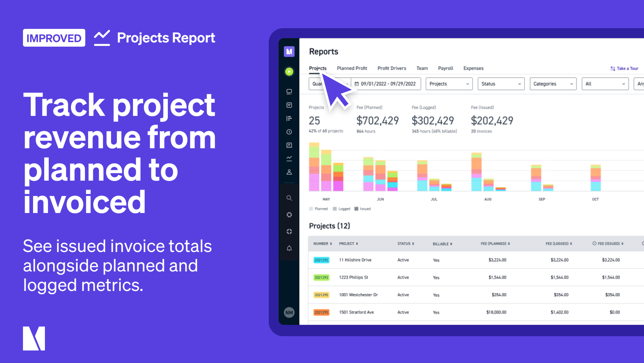Click the Reports page title

pos(324,52)
